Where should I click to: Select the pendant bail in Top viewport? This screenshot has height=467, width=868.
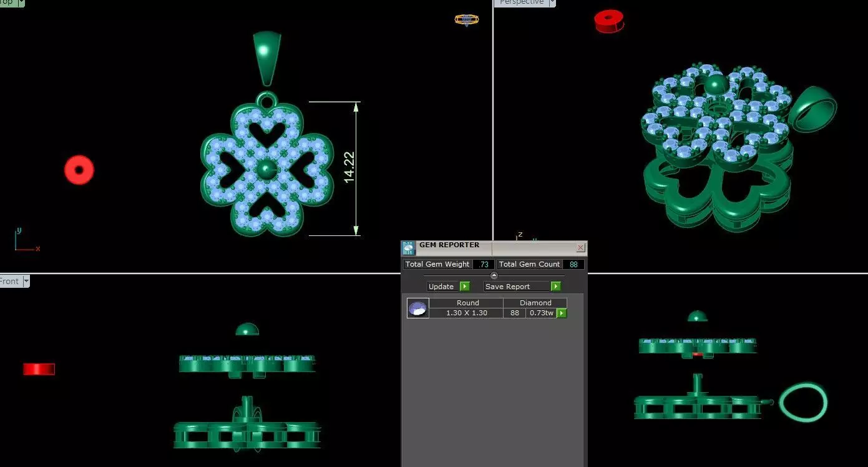click(x=267, y=58)
